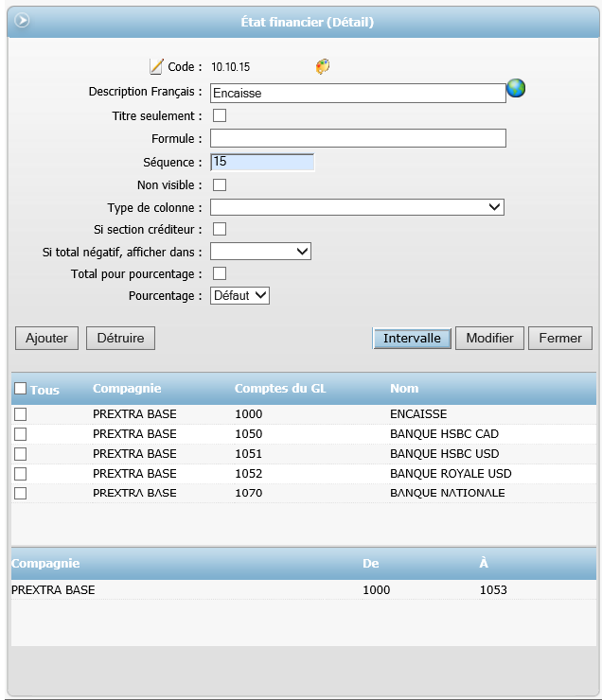Tick the Total pour pourcentage checkbox
Viewport: 602px width, 700px height.
[220, 273]
